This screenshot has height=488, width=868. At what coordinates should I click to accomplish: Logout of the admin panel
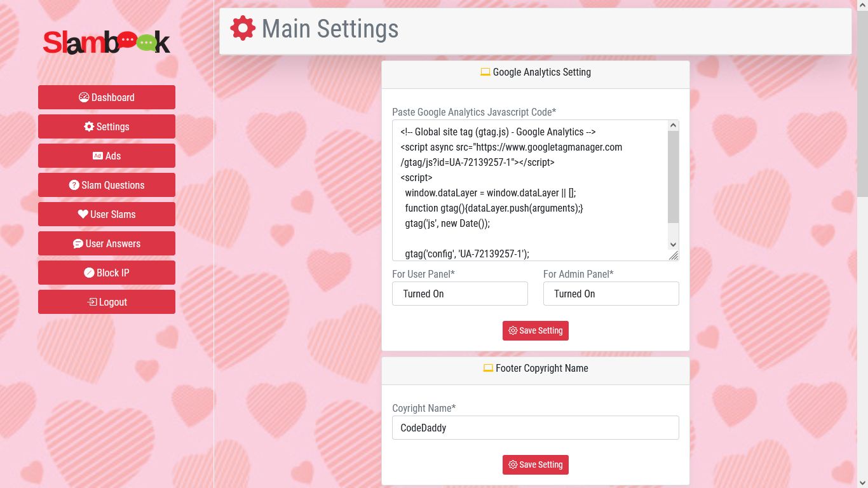[106, 302]
